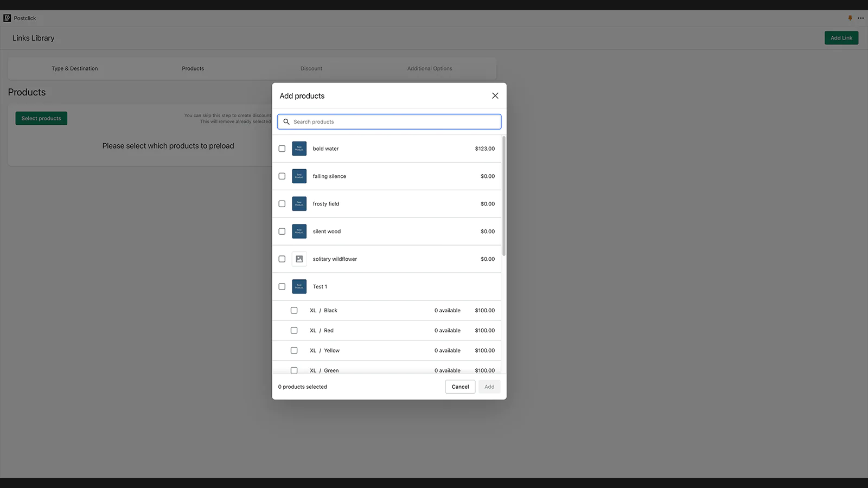Click Cancel in Add products dialog
The width and height of the screenshot is (868, 488).
tap(460, 387)
